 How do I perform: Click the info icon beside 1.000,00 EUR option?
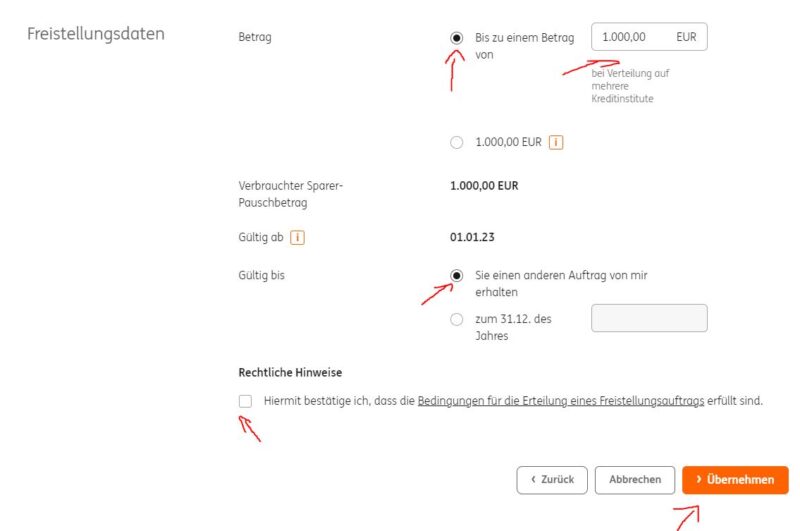(x=557, y=142)
